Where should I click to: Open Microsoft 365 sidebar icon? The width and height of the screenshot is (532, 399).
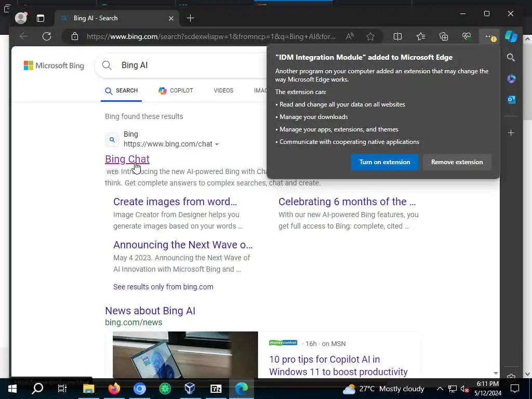point(511,79)
